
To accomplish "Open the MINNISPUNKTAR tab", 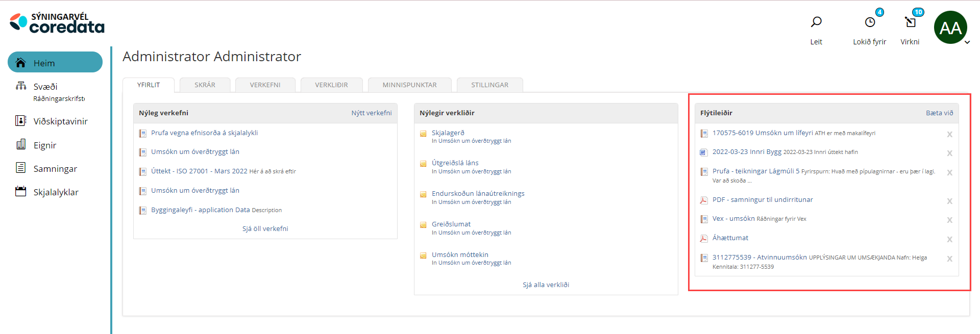I will [x=409, y=85].
